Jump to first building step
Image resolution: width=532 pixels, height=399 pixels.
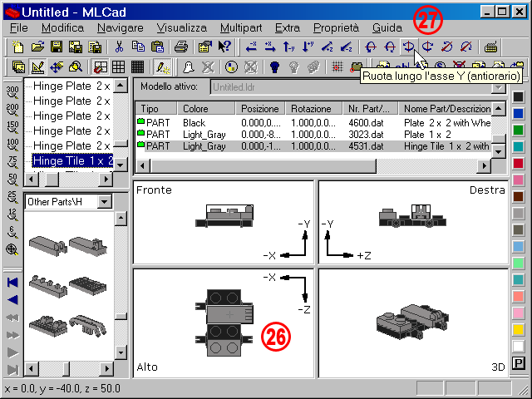tap(12, 283)
